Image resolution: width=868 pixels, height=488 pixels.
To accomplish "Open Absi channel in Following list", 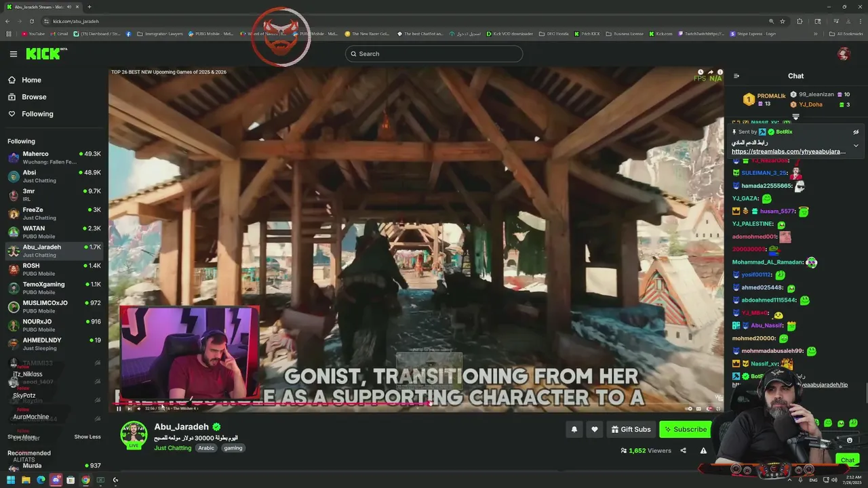I will (54, 176).
